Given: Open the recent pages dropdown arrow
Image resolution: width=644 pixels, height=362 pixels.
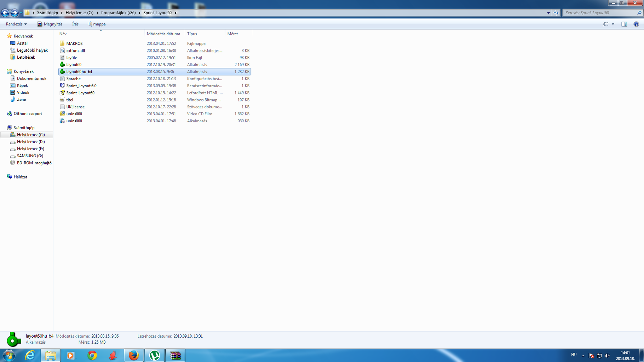Looking at the screenshot, I should tap(21, 13).
